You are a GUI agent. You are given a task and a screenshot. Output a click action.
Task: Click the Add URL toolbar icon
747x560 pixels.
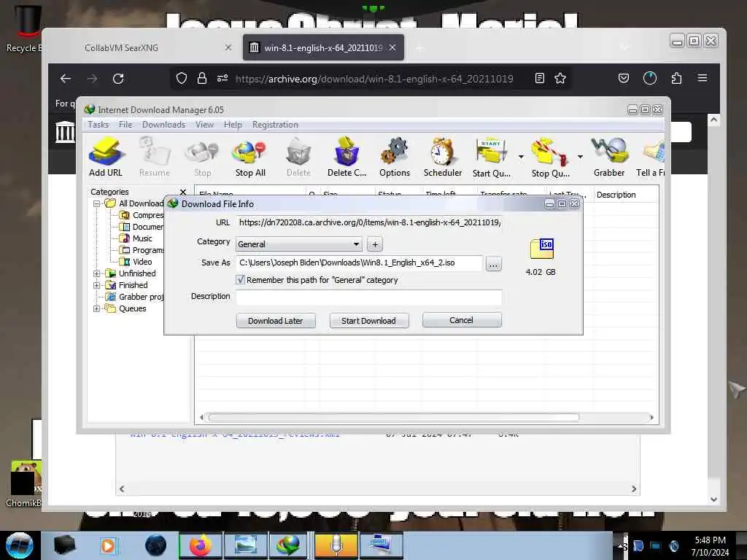pyautogui.click(x=106, y=157)
